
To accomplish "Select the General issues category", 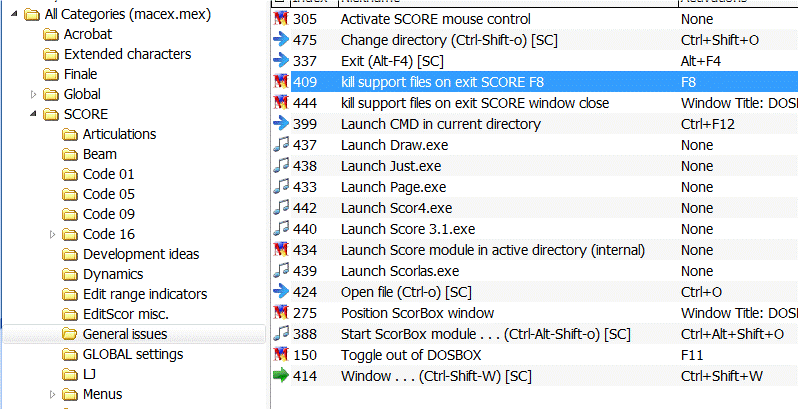I will (125, 334).
